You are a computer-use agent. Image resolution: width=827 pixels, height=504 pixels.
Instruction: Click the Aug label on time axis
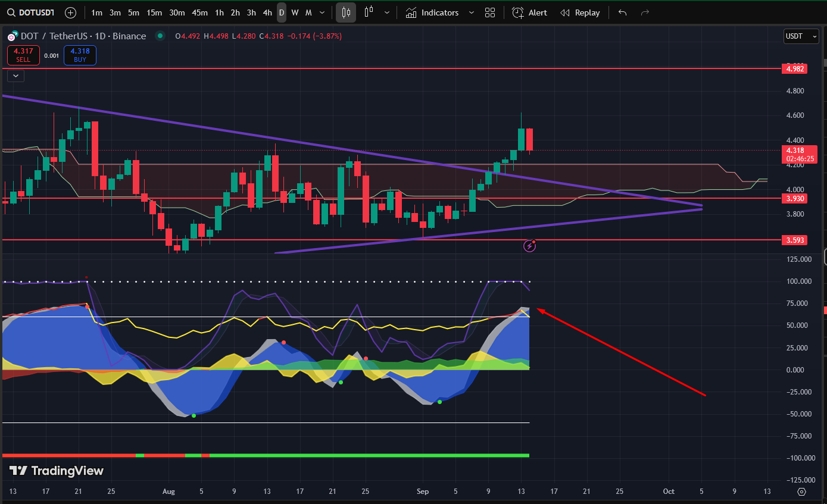pos(168,492)
